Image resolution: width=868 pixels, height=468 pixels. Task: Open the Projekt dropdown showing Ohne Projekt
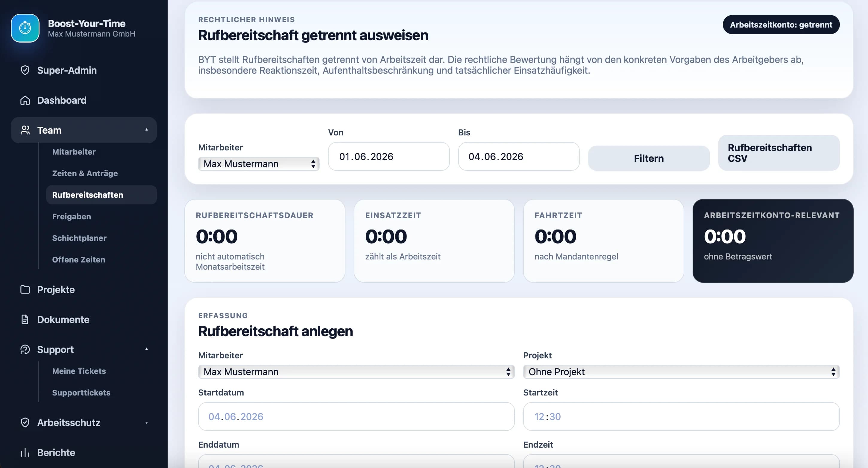coord(681,372)
